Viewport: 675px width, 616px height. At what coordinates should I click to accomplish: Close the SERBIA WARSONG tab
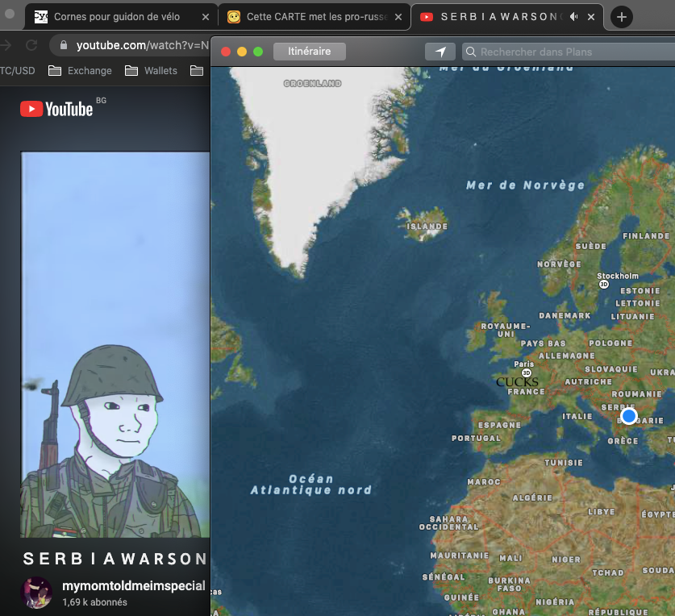(x=592, y=17)
